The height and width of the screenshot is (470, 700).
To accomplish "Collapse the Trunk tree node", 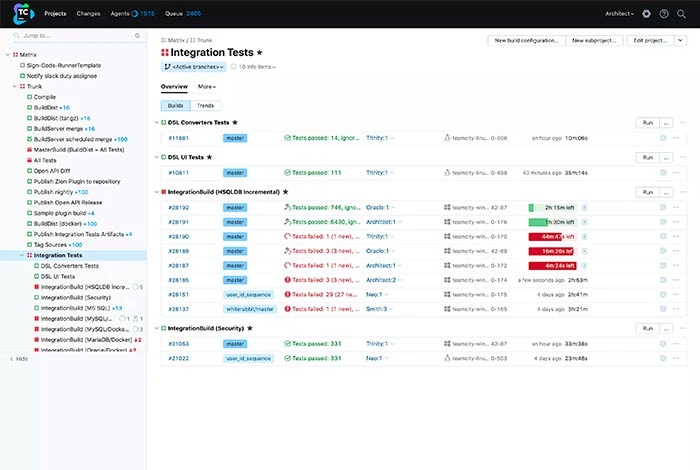I will coord(15,87).
